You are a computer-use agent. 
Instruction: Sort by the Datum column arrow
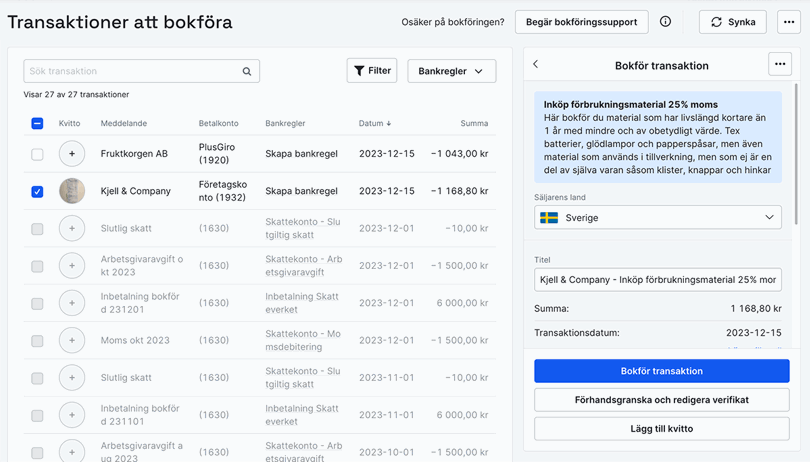pos(388,124)
